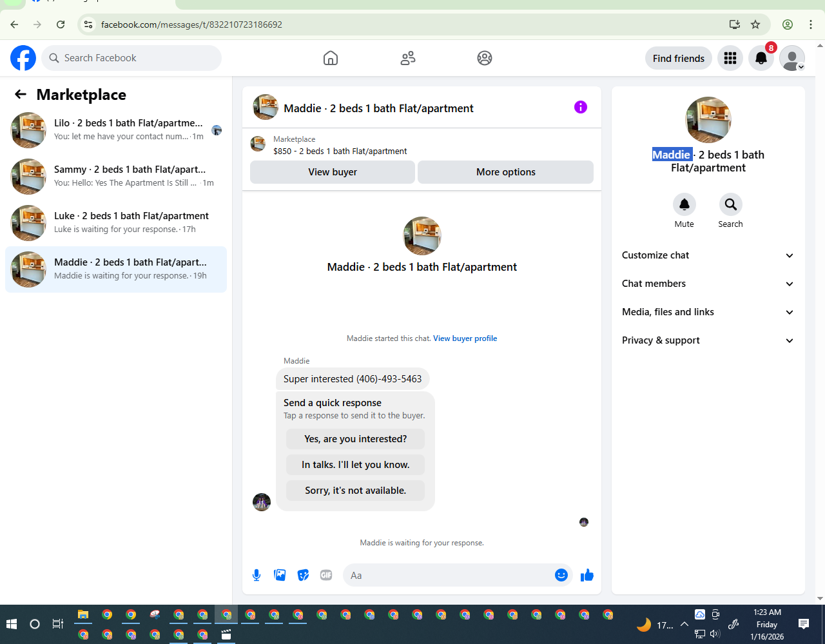Click Maddie's profile picture in right panel
This screenshot has height=644, width=825.
tap(708, 120)
